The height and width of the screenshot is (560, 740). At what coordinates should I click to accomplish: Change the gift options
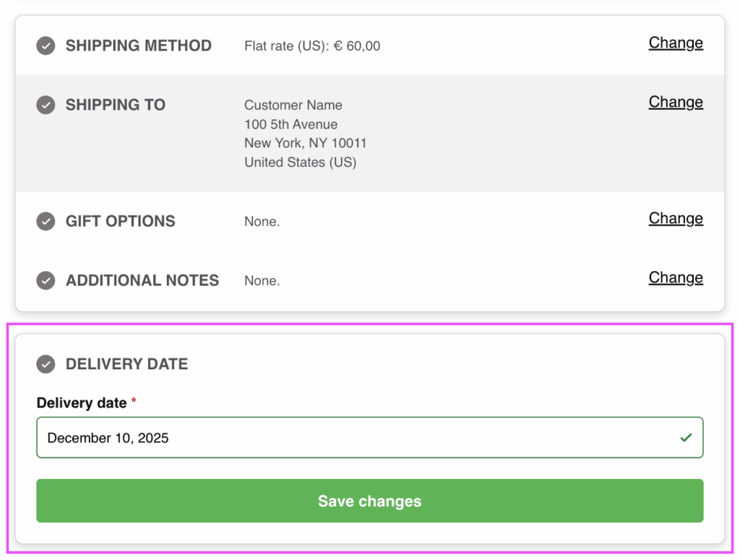pyautogui.click(x=675, y=218)
